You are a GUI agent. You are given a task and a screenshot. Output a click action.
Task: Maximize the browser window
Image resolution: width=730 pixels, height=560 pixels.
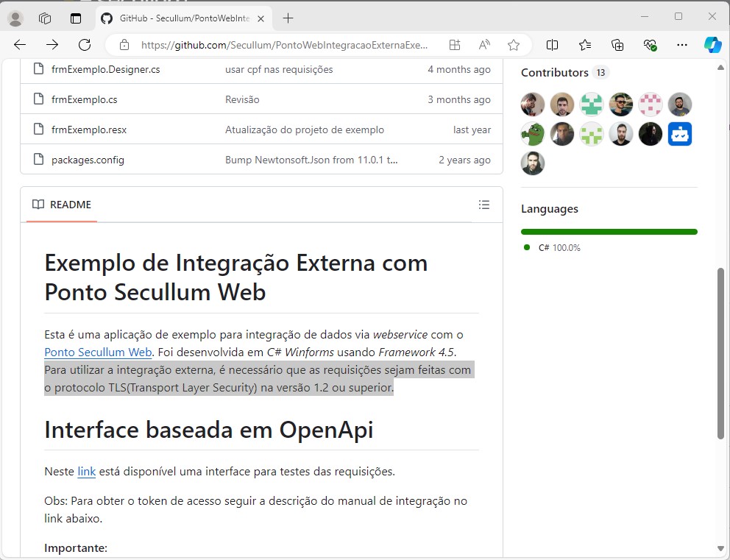click(x=678, y=17)
